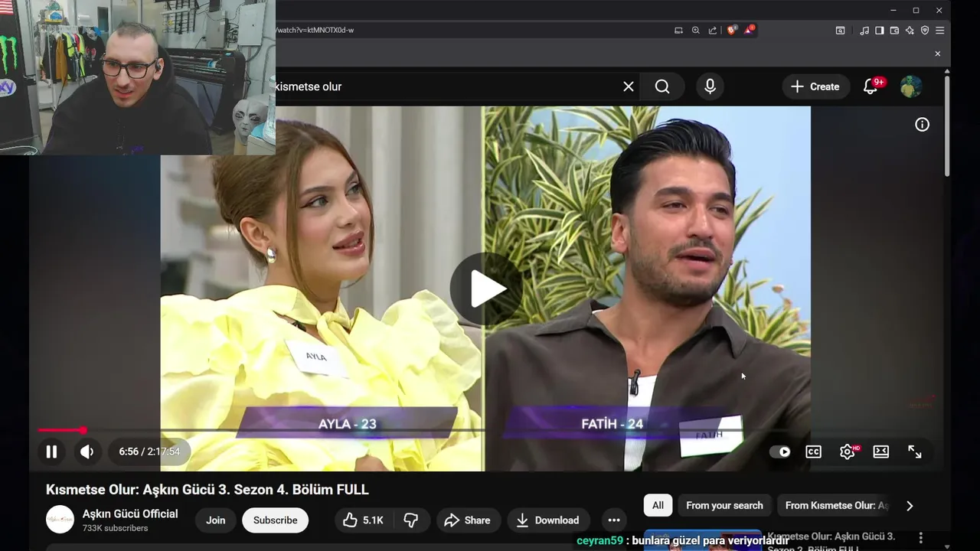Mute the video volume icon
This screenshot has height=551, width=980.
coord(87,452)
